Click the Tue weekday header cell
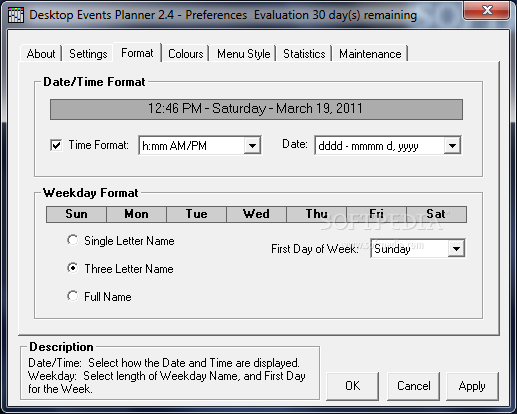This screenshot has width=517, height=414. (197, 214)
